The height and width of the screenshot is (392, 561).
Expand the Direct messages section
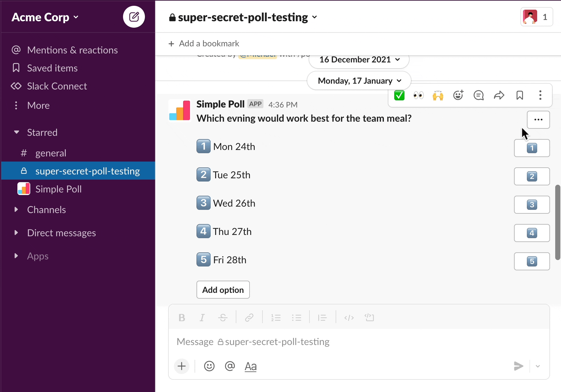[x=16, y=233]
